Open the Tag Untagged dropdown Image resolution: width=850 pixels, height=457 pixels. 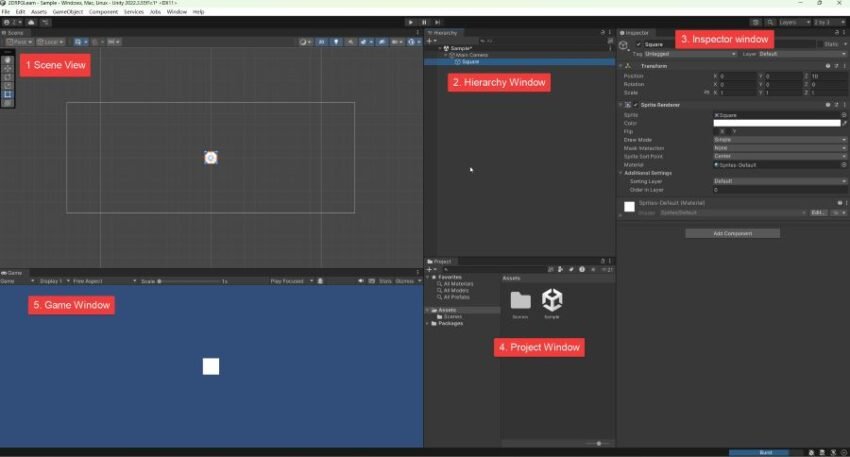click(690, 54)
